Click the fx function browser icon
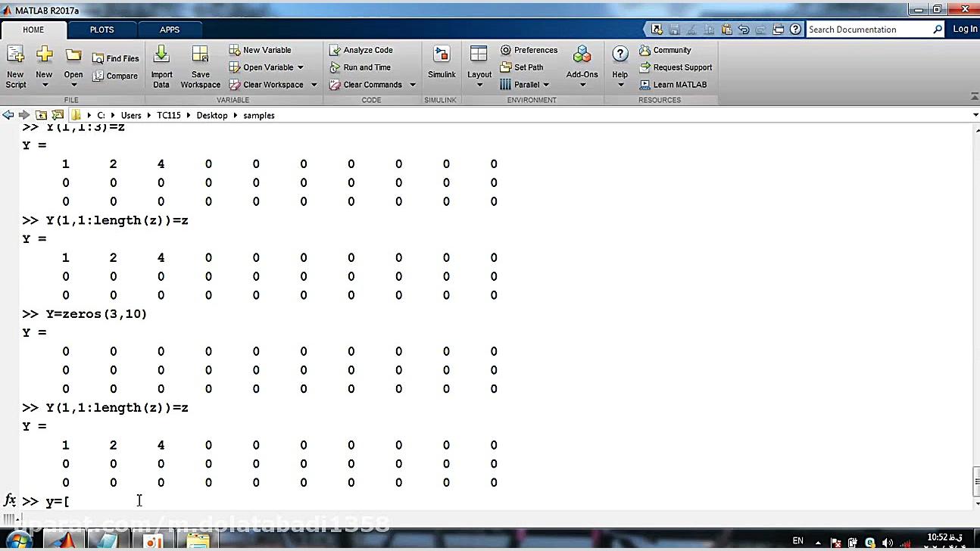 tap(10, 500)
